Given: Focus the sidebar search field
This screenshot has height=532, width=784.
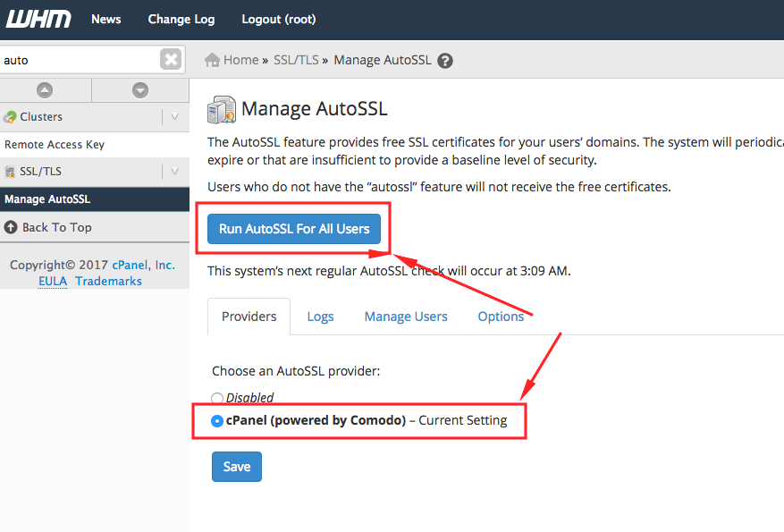Looking at the screenshot, I should pos(79,60).
